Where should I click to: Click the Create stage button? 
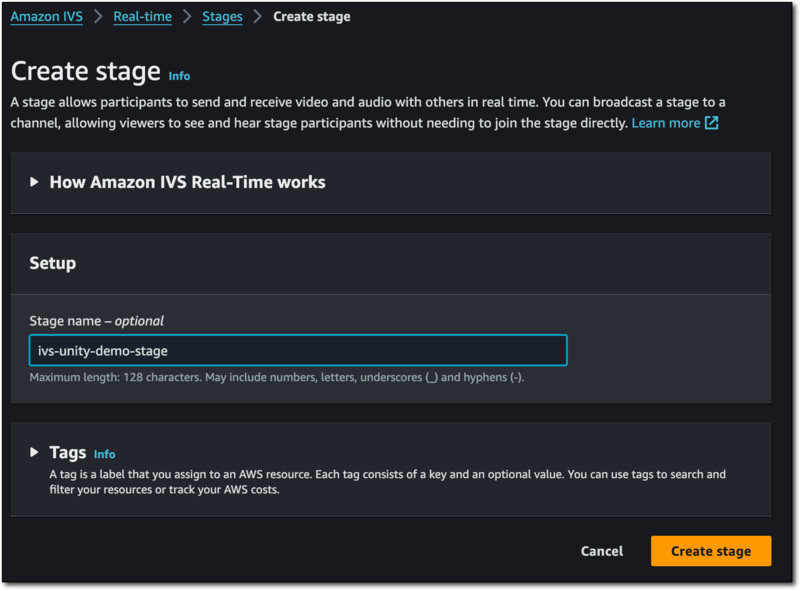(x=710, y=550)
